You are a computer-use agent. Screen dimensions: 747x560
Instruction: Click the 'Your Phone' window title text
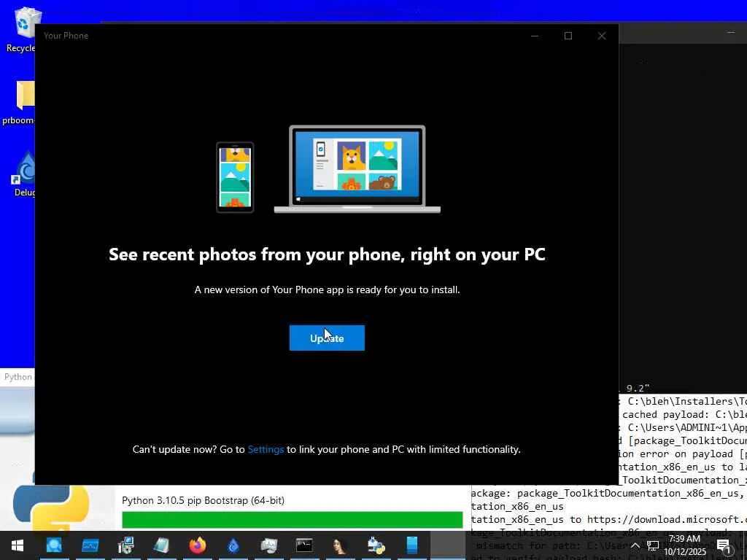pyautogui.click(x=66, y=36)
